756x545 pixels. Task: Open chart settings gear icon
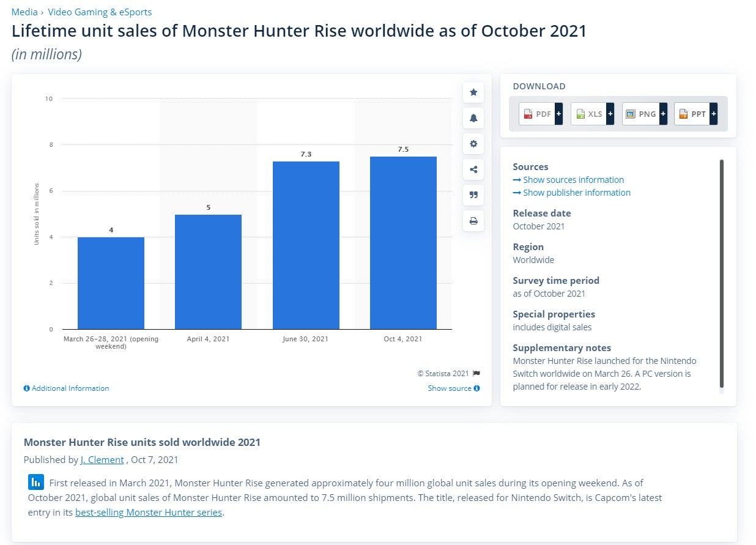coord(473,144)
